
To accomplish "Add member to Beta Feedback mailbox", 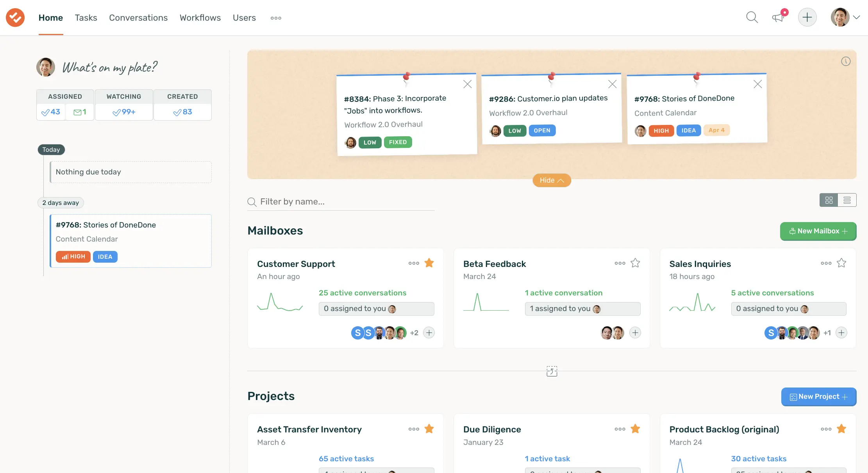I will 635,333.
